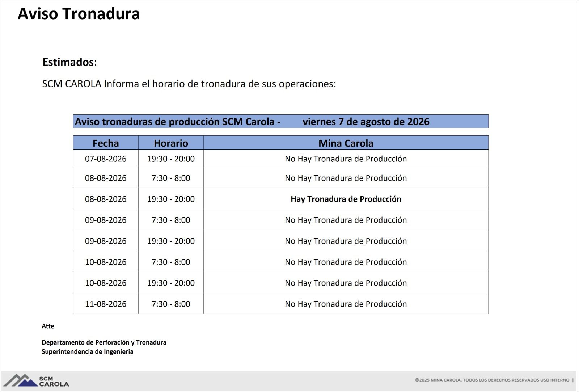
Task: Click the 19:30 - 20:00 time for 07-08-2026
Action: point(171,159)
